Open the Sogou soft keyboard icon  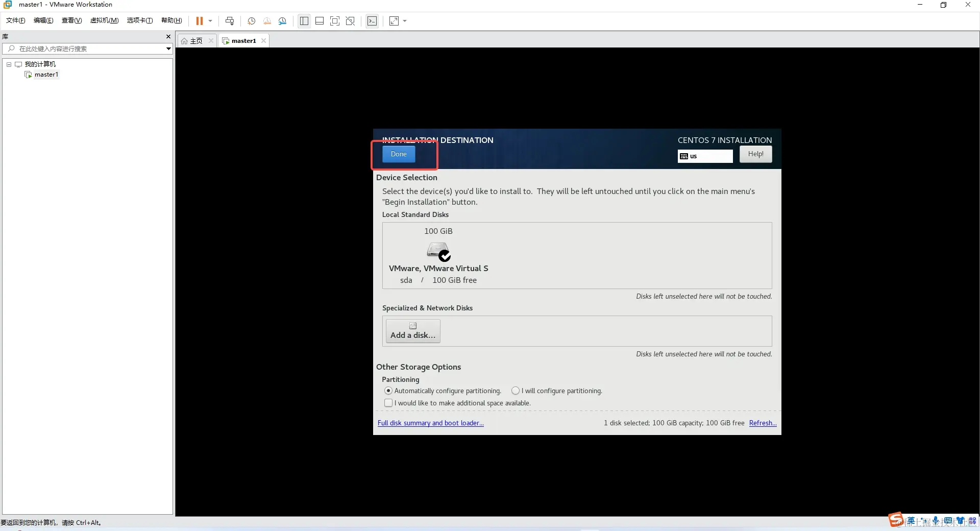[x=948, y=521]
